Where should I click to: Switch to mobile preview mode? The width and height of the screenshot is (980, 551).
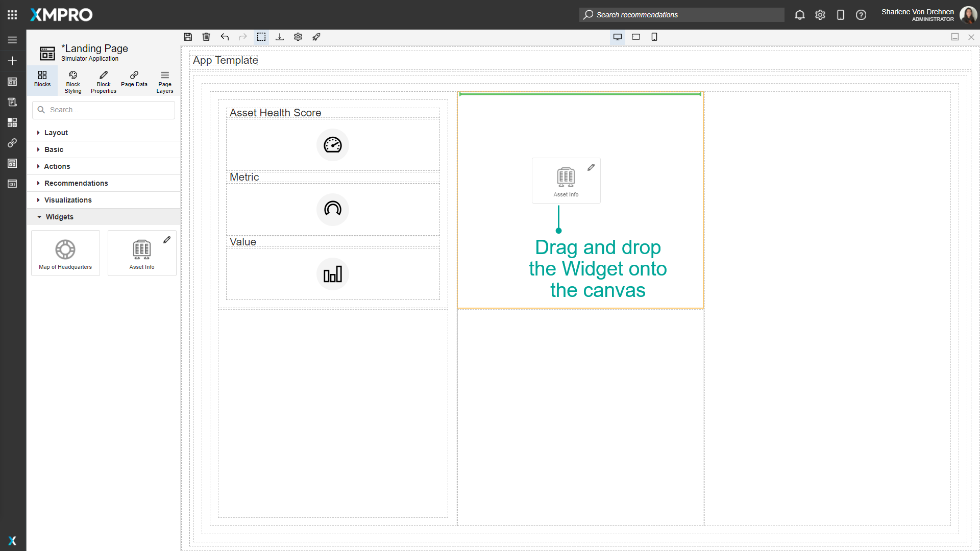tap(654, 37)
